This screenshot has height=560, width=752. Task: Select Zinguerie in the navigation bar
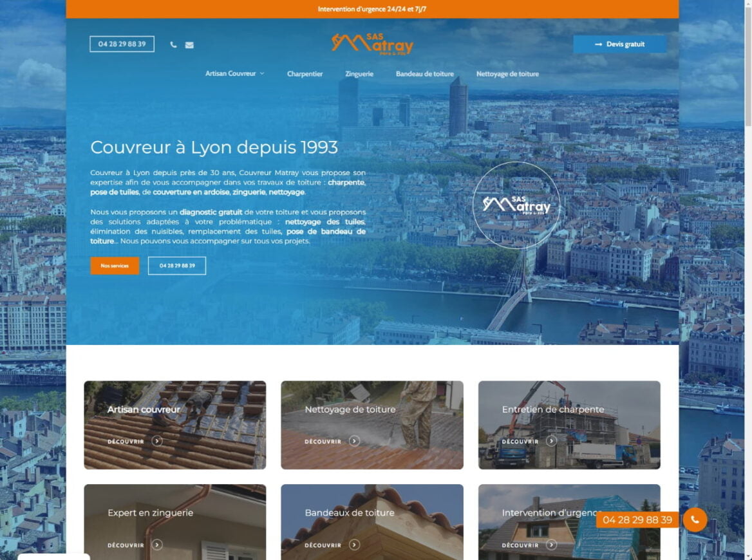[359, 74]
